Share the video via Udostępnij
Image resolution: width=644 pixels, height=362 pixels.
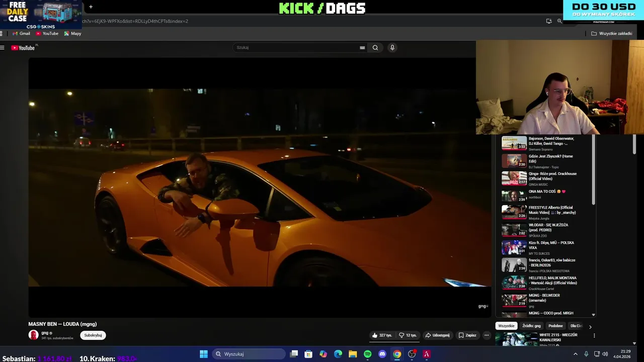pos(437,335)
